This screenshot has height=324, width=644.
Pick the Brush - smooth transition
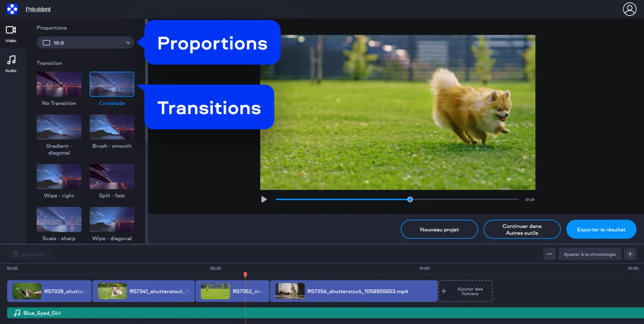click(x=112, y=127)
